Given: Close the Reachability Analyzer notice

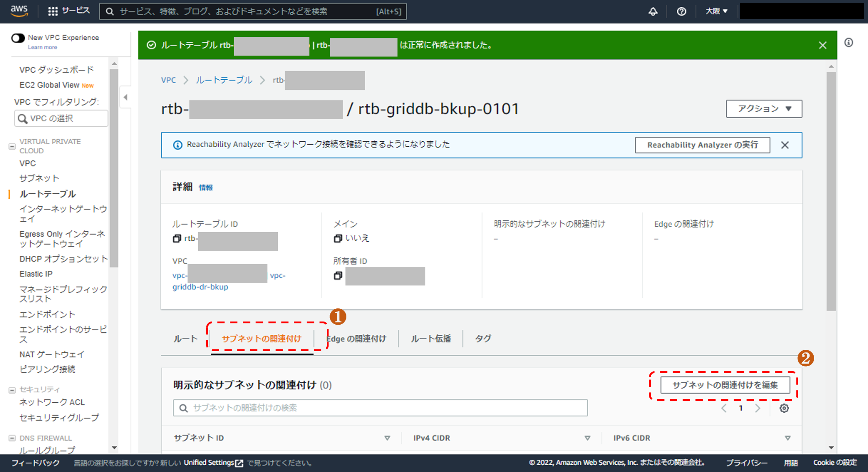Looking at the screenshot, I should (x=785, y=145).
